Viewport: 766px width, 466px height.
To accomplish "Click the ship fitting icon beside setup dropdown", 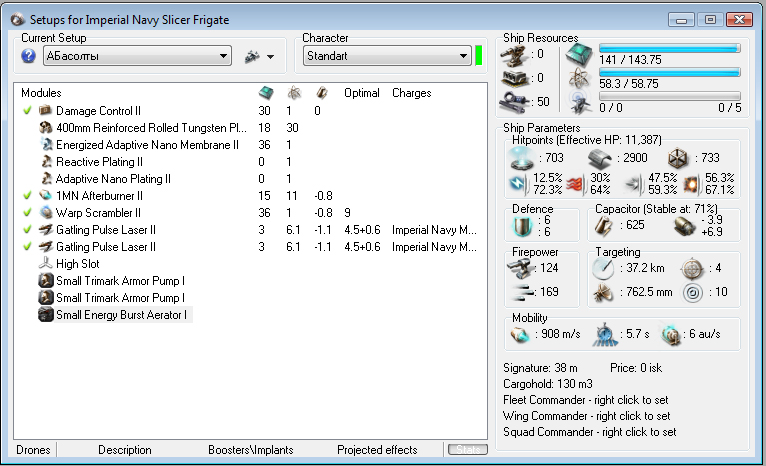I will click(x=252, y=57).
